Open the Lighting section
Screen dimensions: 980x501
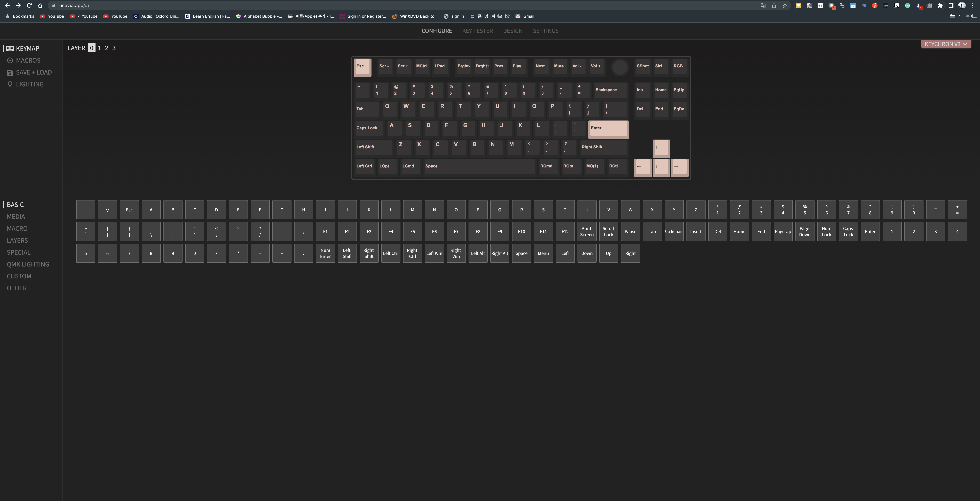(29, 84)
